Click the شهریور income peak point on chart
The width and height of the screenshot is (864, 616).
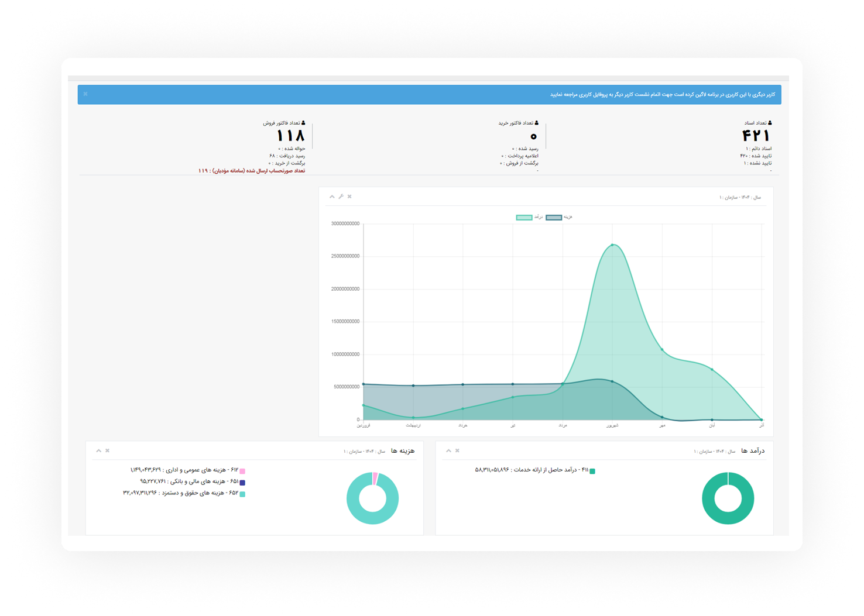[x=612, y=245]
